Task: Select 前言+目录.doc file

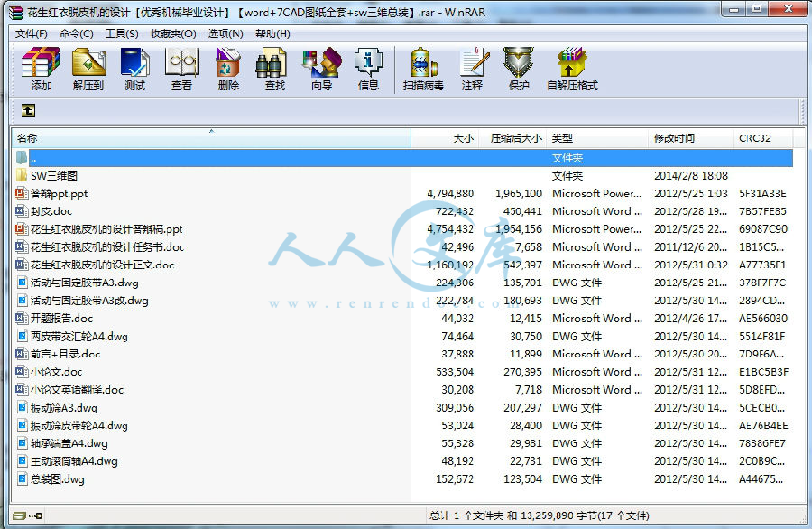Action: (65, 354)
